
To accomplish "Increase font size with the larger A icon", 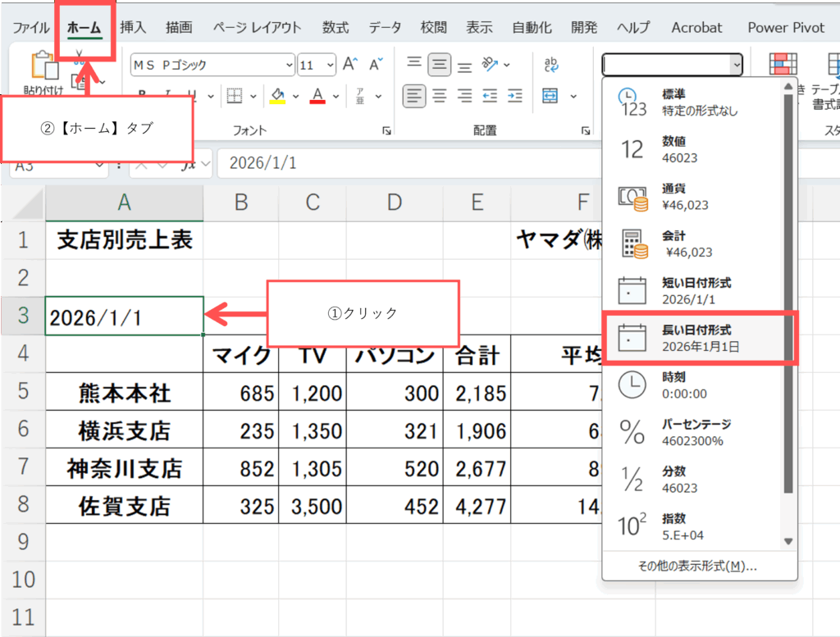I will (x=350, y=65).
